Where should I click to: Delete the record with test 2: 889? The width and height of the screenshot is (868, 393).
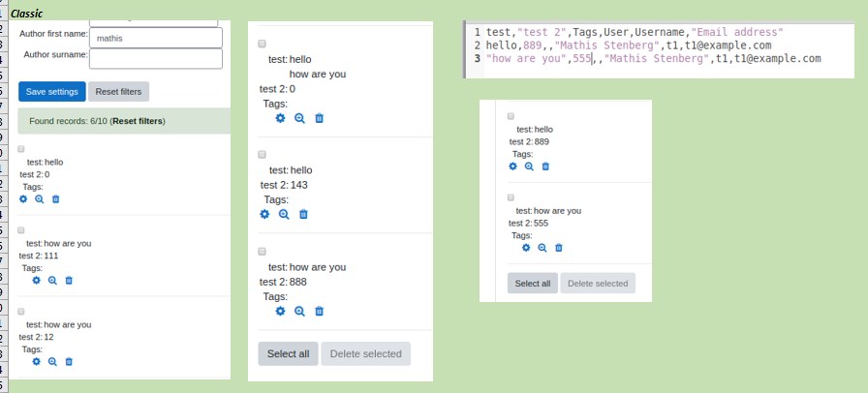545,166
